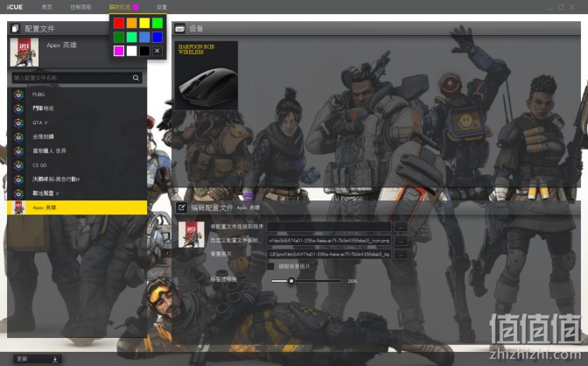Image resolution: width=588 pixels, height=366 pixels.
Task: Focus the link-profile-to-program path field
Action: 329,227
